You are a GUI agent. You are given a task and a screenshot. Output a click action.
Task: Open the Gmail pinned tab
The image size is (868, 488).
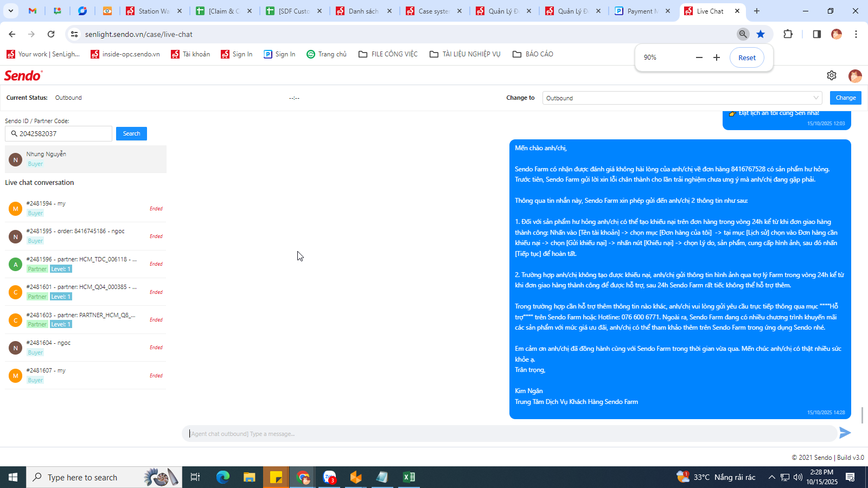pyautogui.click(x=33, y=11)
